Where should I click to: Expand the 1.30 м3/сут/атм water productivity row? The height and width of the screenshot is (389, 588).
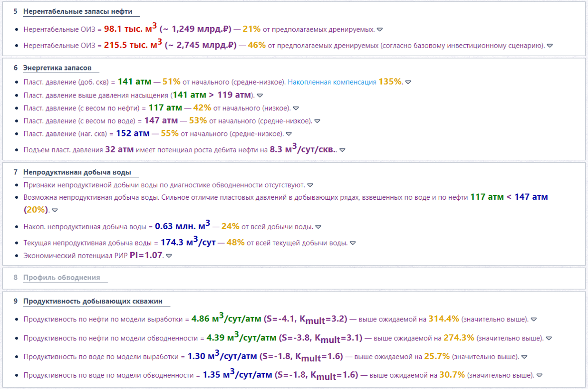click(x=524, y=357)
